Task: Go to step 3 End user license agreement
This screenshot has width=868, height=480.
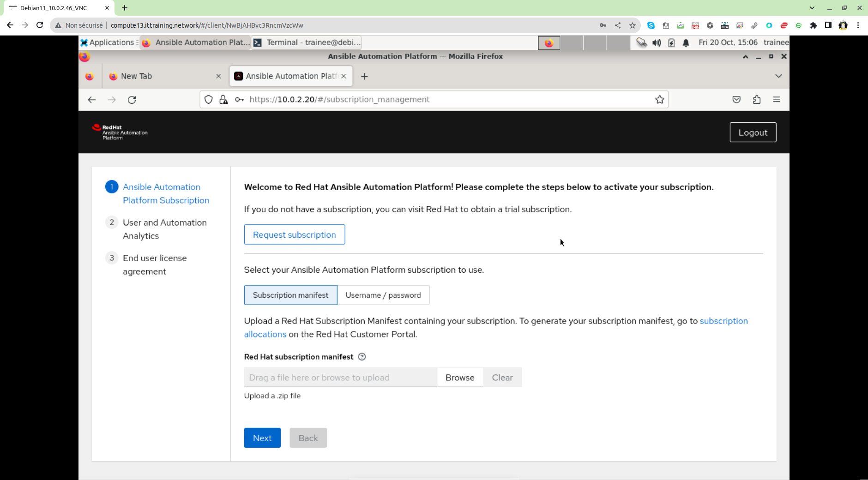Action: click(155, 264)
